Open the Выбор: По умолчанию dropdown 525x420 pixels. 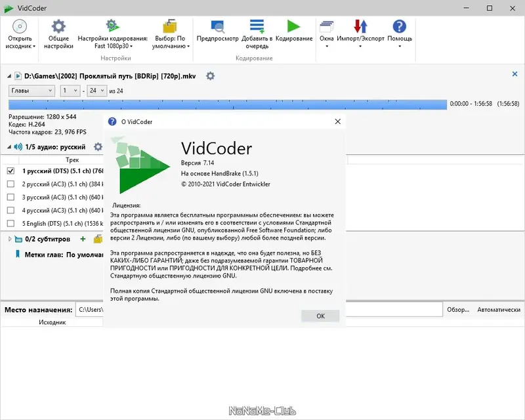tap(171, 42)
